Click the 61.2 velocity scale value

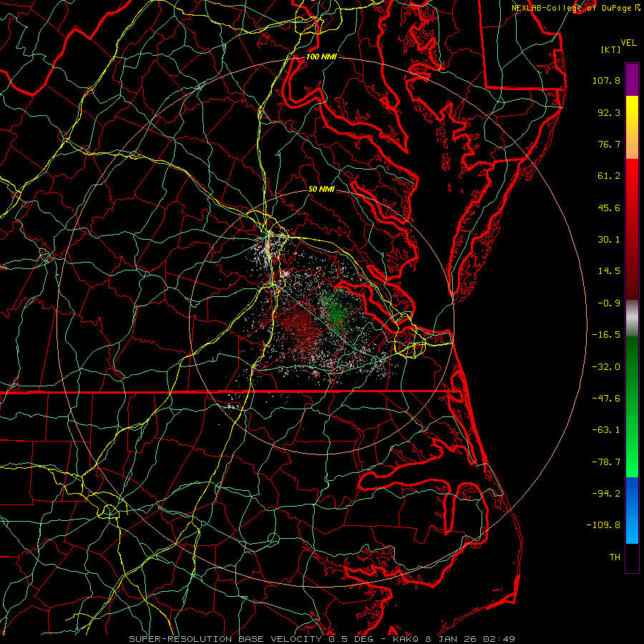tap(609, 176)
